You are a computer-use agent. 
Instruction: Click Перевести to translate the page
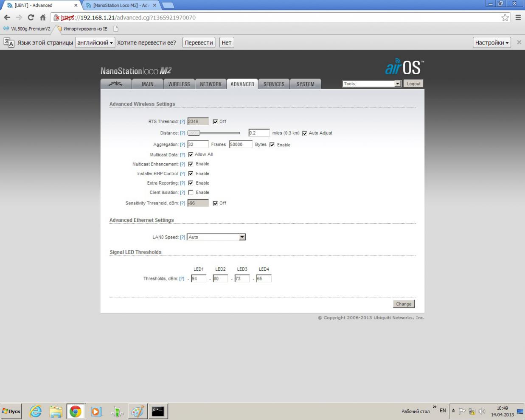point(199,42)
